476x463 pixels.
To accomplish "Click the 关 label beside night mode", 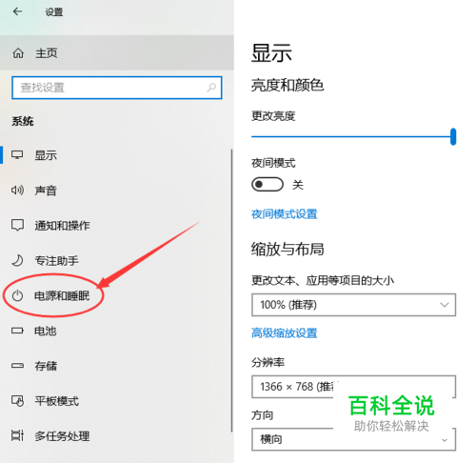I will 298,185.
